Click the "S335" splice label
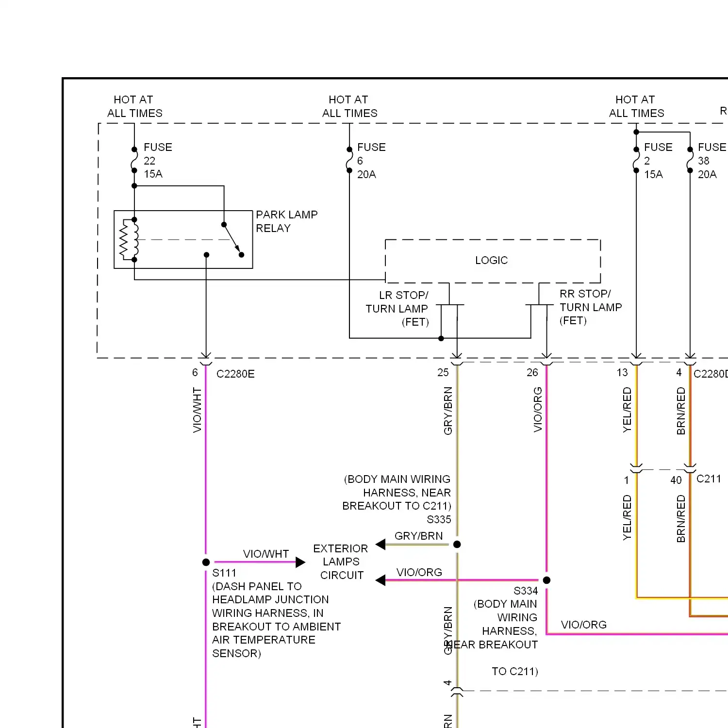Screen dimensions: 728x728 tap(439, 519)
